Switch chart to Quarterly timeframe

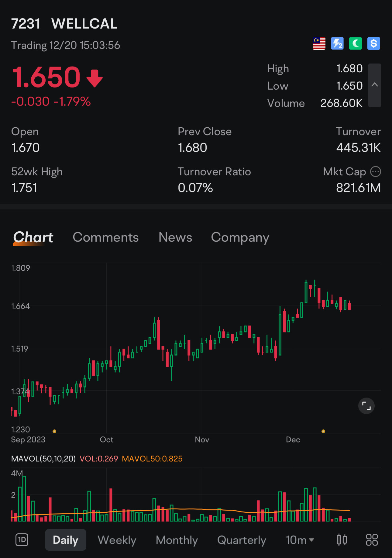242,540
